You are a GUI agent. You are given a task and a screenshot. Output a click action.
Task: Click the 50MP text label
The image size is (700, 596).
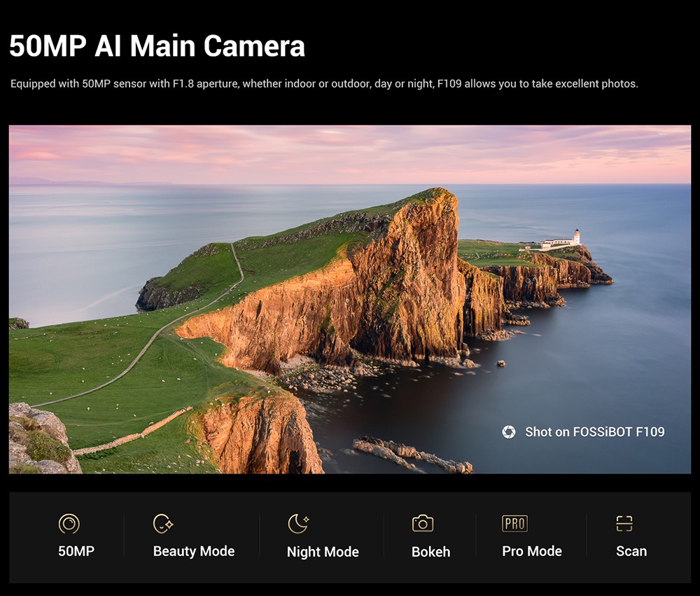76,551
